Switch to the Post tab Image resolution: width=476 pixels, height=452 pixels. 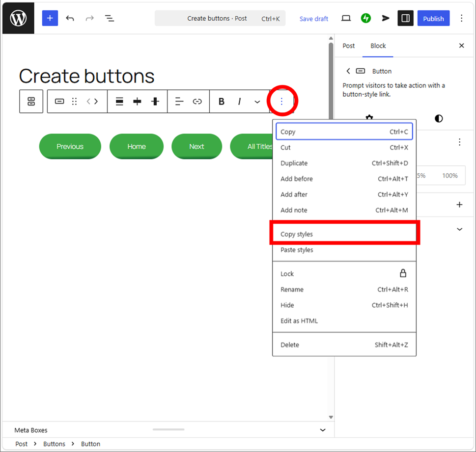point(348,46)
